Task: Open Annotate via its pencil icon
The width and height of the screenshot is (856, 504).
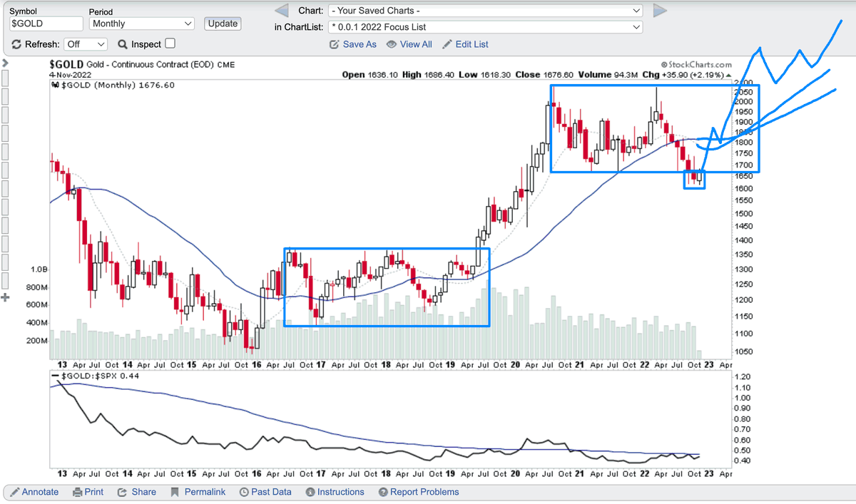Action: (x=14, y=492)
